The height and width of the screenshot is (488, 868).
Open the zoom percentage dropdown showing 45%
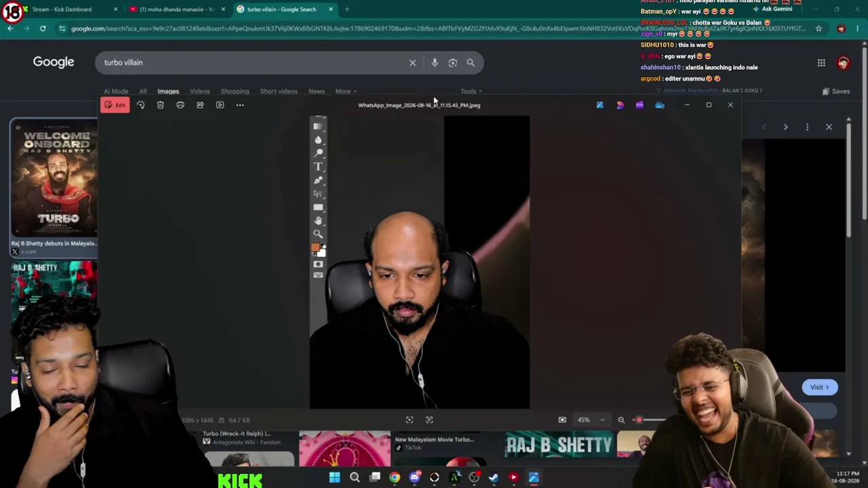tap(591, 420)
